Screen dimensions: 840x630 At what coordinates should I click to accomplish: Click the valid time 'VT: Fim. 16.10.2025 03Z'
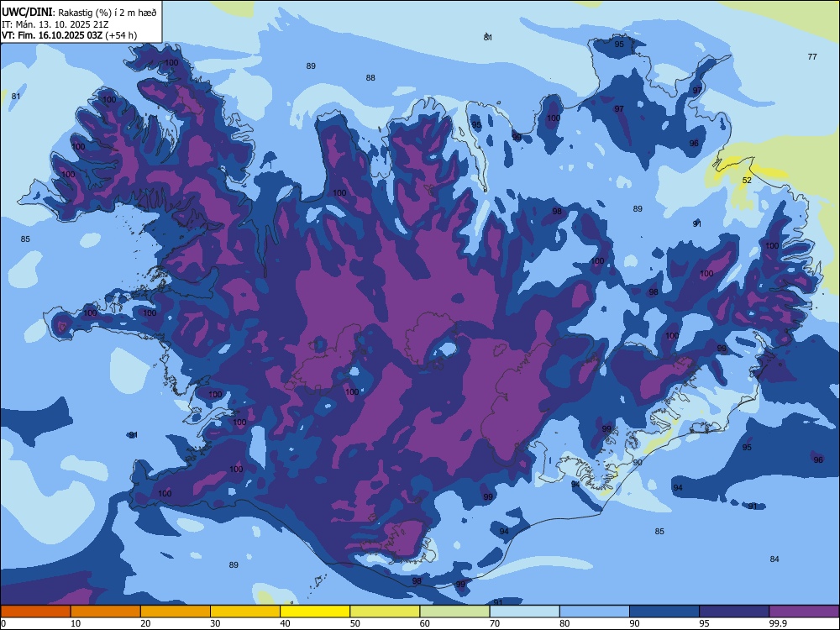click(x=52, y=35)
